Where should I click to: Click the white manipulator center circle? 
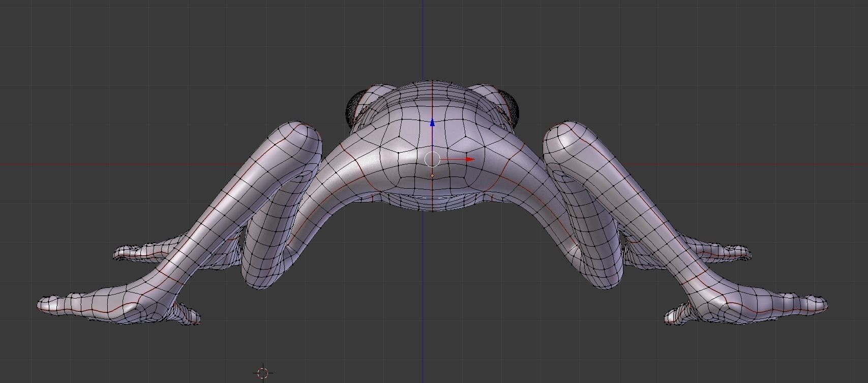pos(432,159)
